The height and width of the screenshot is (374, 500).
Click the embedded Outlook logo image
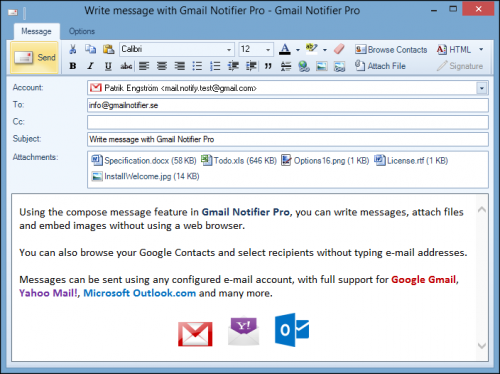(x=292, y=330)
